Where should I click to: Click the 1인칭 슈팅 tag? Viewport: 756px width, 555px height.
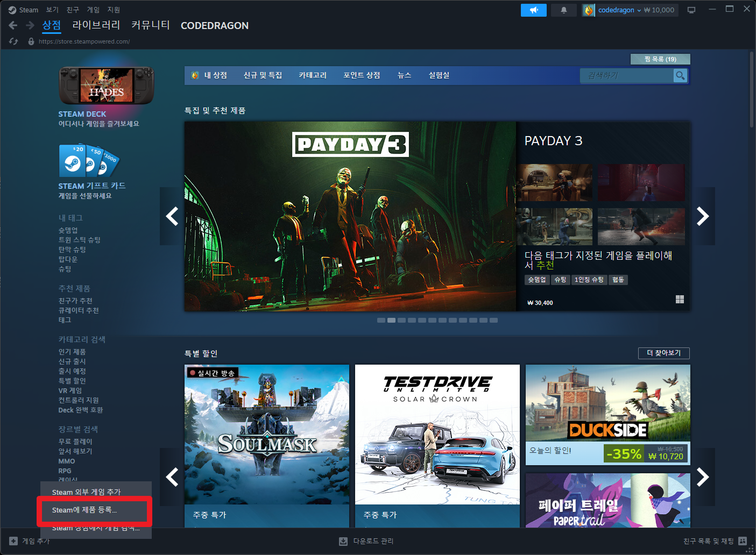click(x=589, y=280)
